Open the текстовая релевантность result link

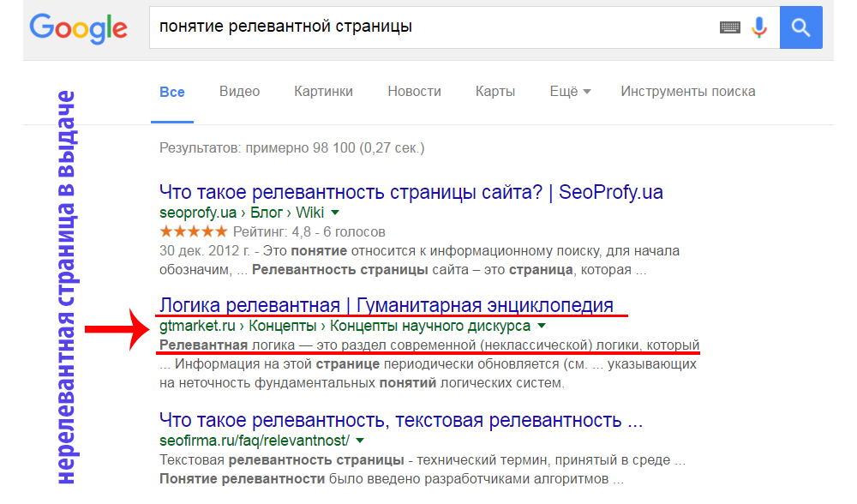tap(401, 420)
